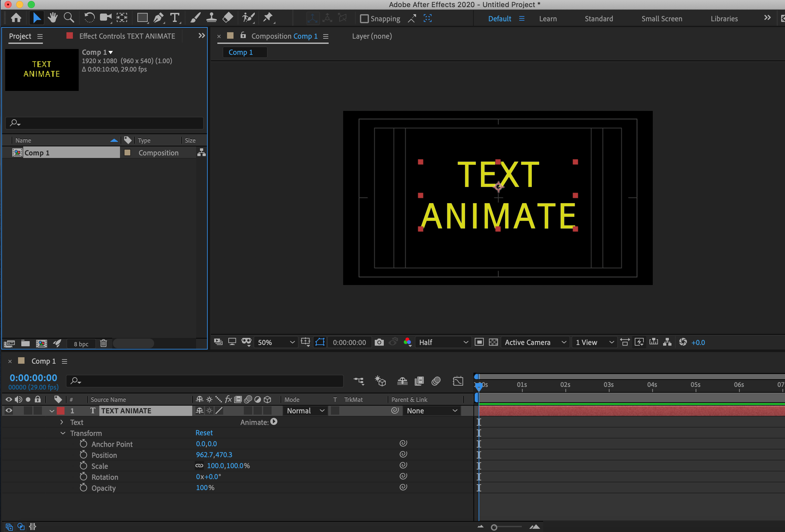
Task: Open the 50% magnification dropdown
Action: coord(276,342)
